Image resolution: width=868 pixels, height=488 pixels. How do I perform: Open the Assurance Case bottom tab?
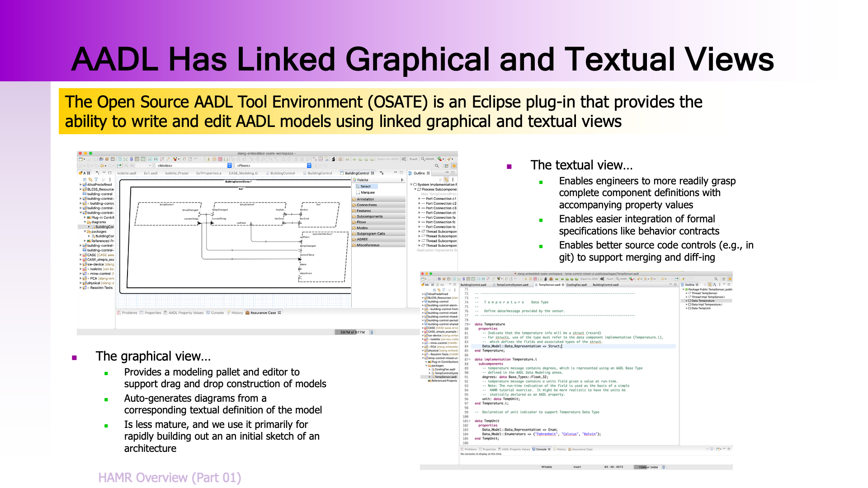[x=263, y=313]
